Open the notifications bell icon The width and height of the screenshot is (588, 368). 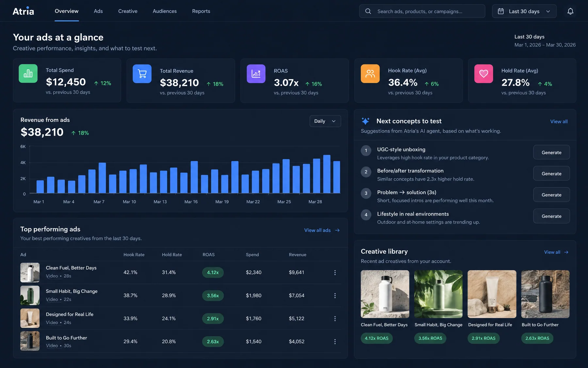point(570,11)
